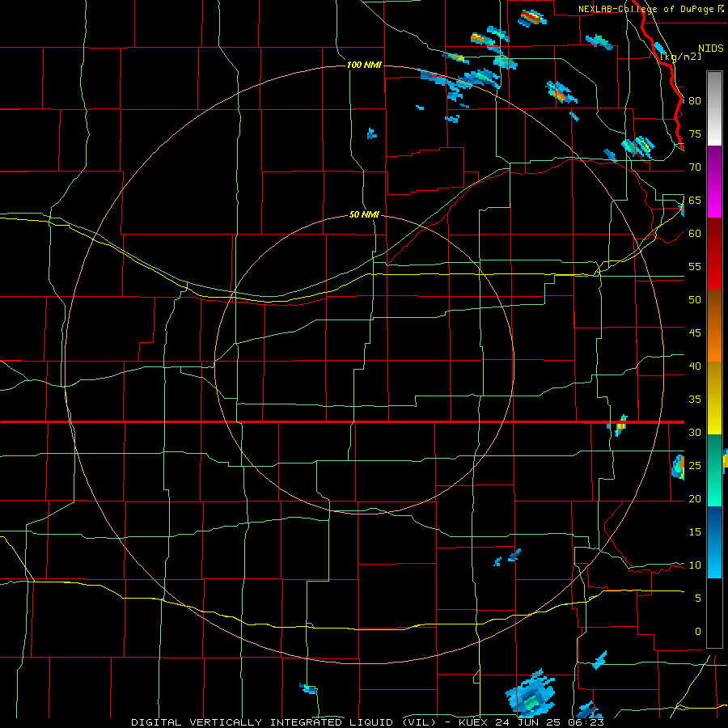Pick the brown-orange segment of color bar
The height and width of the screenshot is (728, 728).
point(714,326)
